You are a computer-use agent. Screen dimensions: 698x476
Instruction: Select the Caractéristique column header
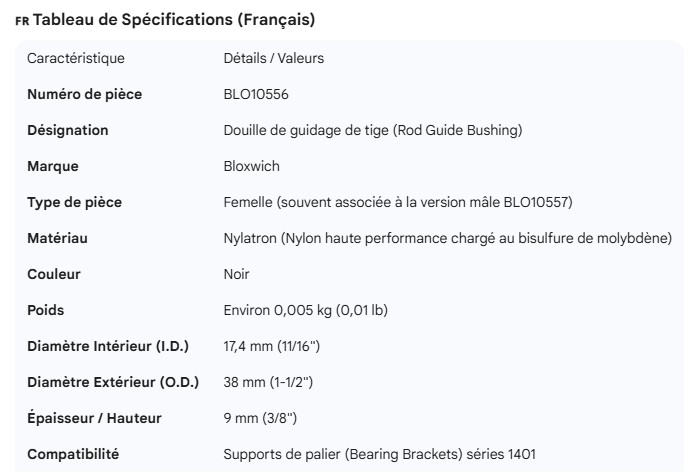click(x=76, y=58)
